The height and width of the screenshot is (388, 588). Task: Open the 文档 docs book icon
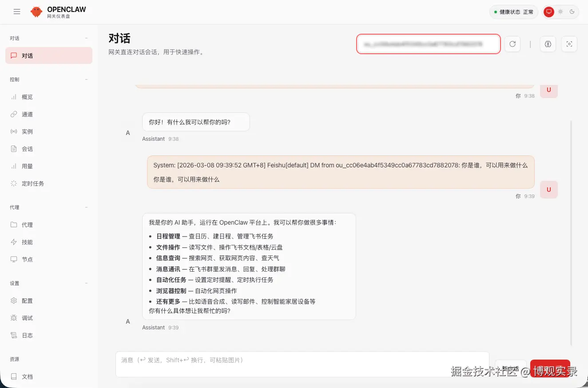(14, 376)
